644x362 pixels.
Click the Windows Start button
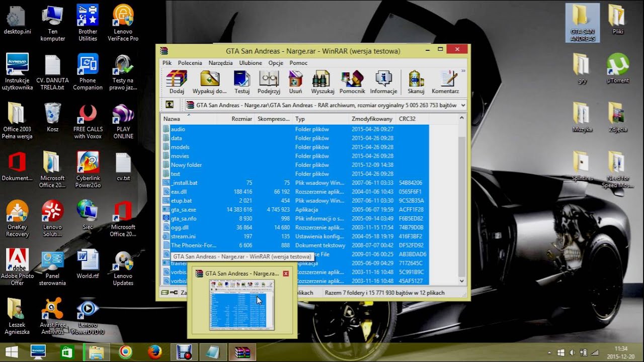tap(11, 352)
